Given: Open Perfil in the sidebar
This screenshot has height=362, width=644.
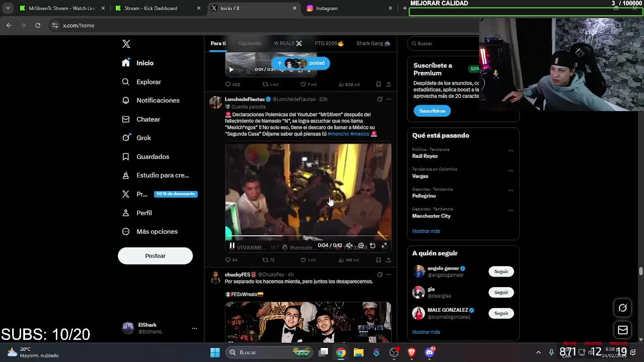Looking at the screenshot, I should pos(137,213).
